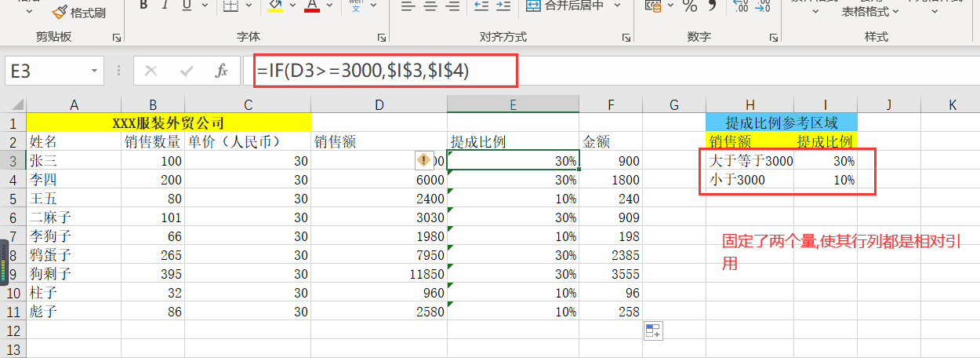Apply cell borders with the borders icon
The height and width of the screenshot is (358, 980).
click(x=230, y=6)
